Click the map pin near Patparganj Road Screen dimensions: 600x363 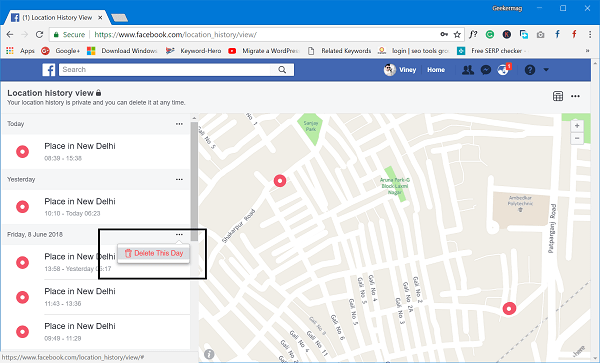(x=509, y=308)
